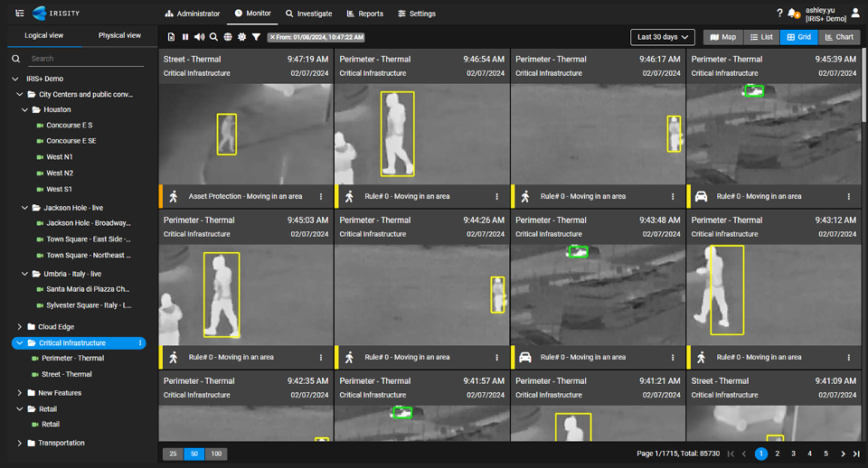Select 100 items per page
This screenshot has width=868, height=468.
click(x=216, y=454)
